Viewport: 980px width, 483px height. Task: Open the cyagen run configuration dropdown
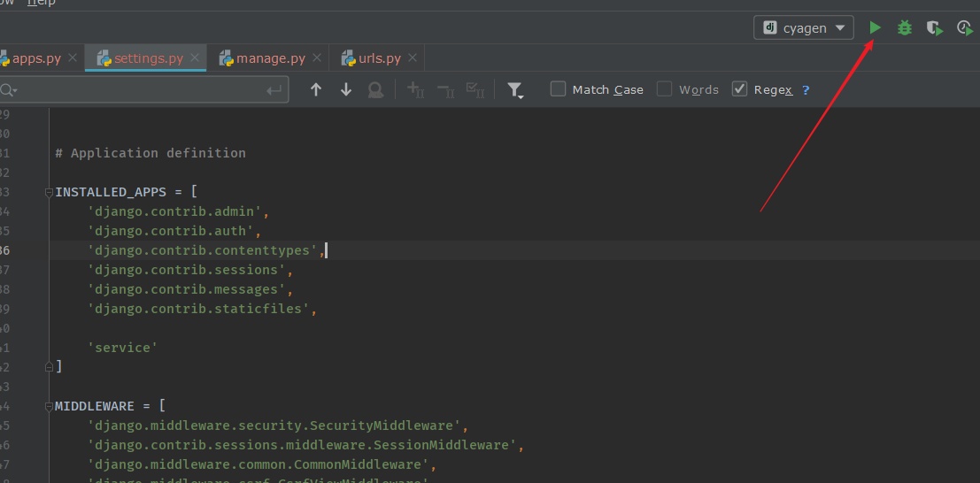(804, 27)
